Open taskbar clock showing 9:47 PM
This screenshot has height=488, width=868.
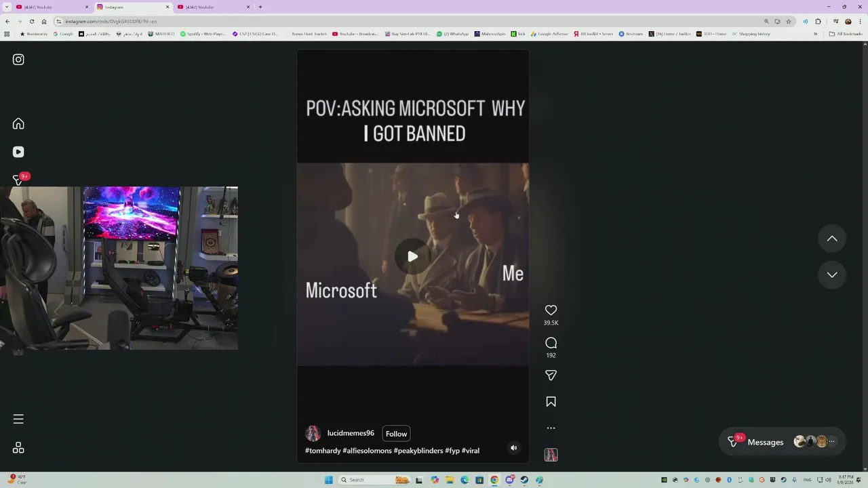point(845,480)
